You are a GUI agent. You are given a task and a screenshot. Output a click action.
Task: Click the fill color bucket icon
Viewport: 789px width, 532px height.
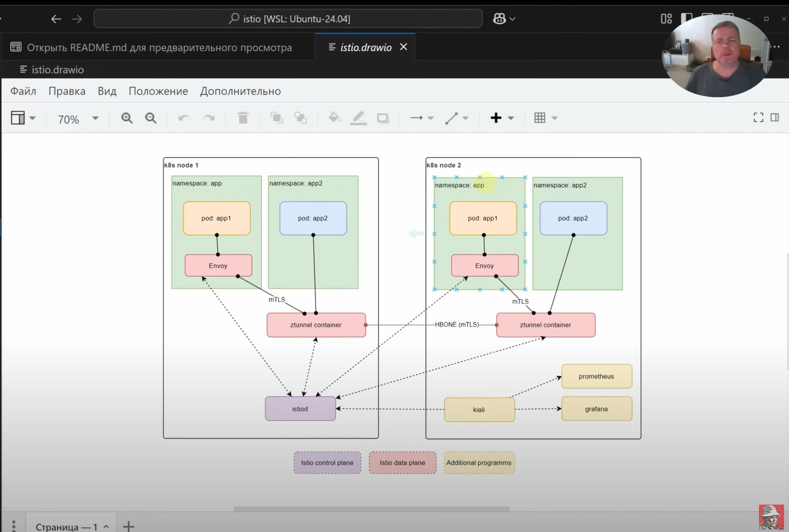tap(334, 118)
